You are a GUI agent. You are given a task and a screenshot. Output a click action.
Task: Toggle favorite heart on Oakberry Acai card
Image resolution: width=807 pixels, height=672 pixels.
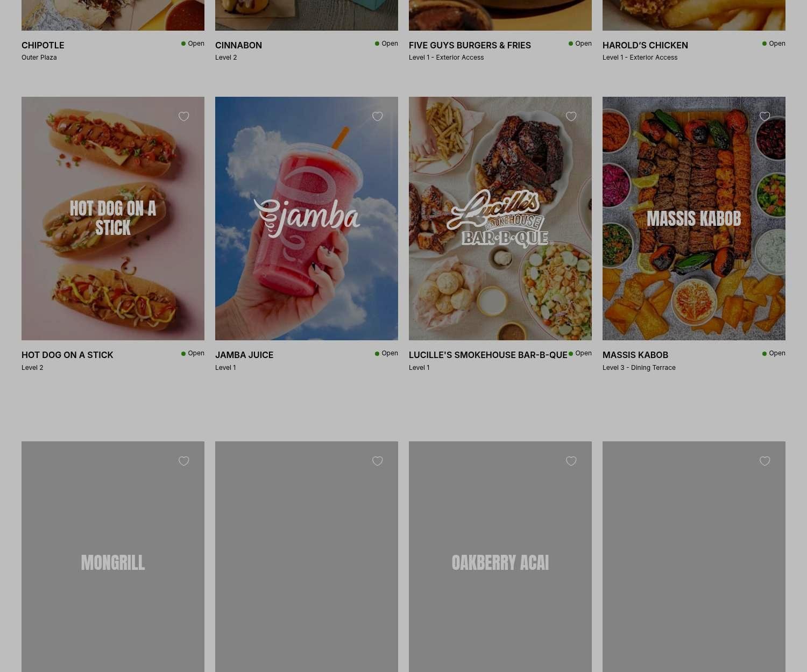tap(571, 461)
